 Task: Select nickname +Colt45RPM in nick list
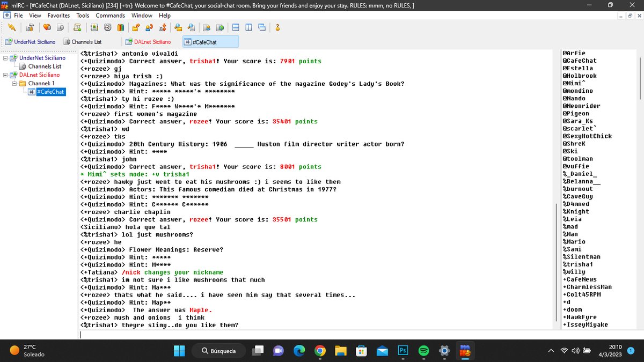pos(581,294)
